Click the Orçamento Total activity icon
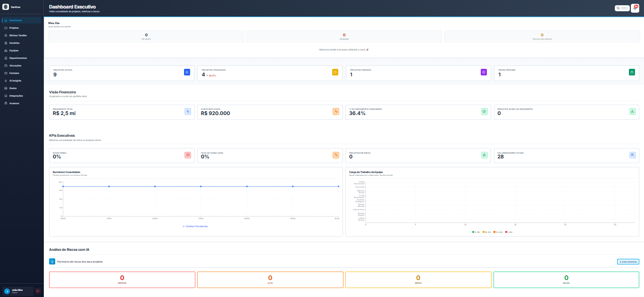Screen dimensions: 644x297 (x=187, y=112)
